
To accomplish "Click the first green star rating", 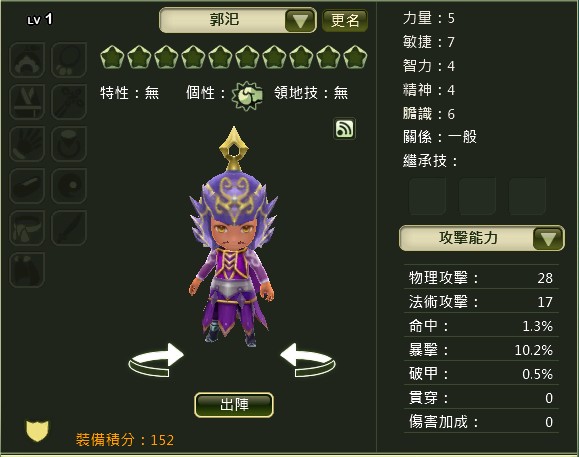I will (x=112, y=57).
